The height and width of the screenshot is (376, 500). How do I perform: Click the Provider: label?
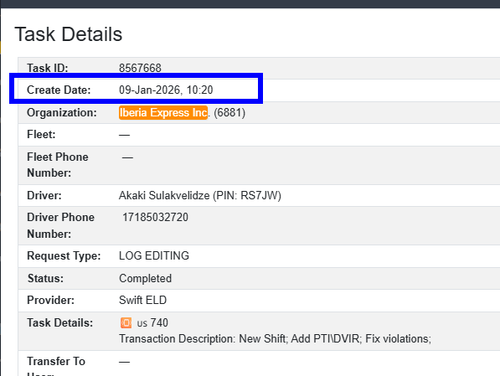pyautogui.click(x=51, y=300)
